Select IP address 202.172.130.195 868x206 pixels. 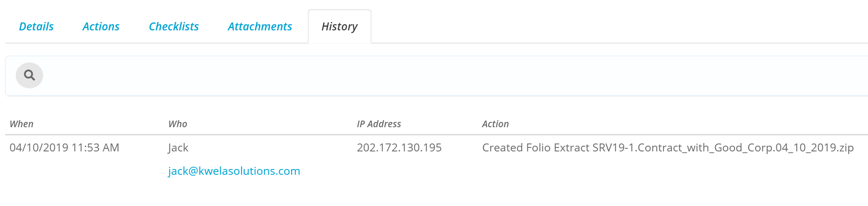(x=399, y=147)
